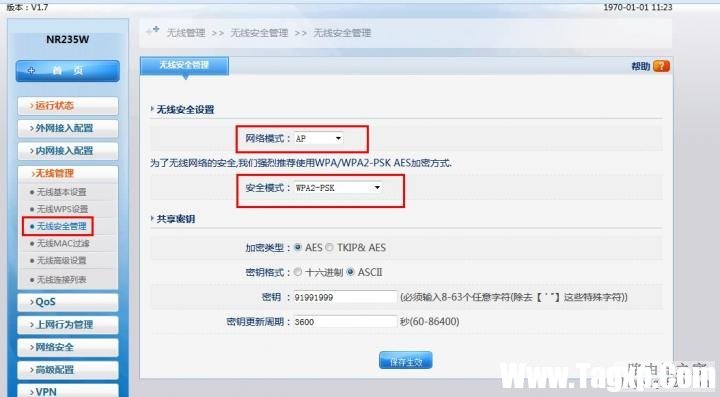Choose 十六进制 key format radio

298,272
